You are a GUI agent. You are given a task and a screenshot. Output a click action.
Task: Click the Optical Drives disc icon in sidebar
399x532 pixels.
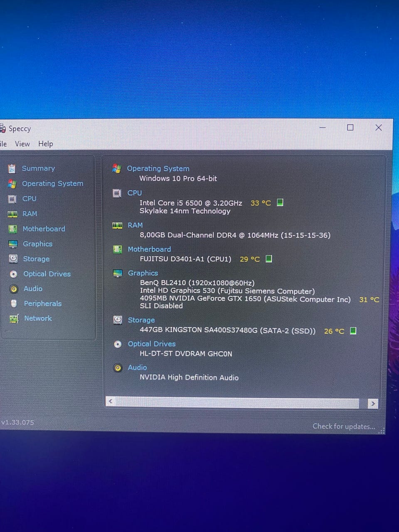pos(14,274)
